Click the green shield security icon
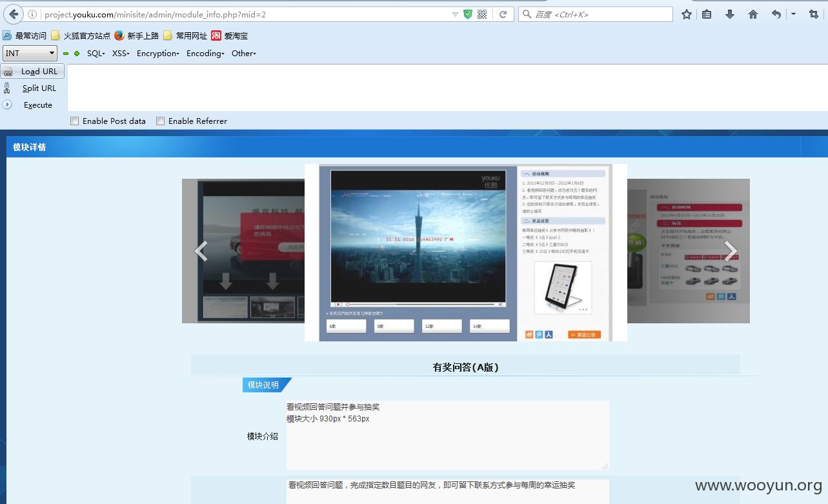The image size is (828, 504). [468, 14]
